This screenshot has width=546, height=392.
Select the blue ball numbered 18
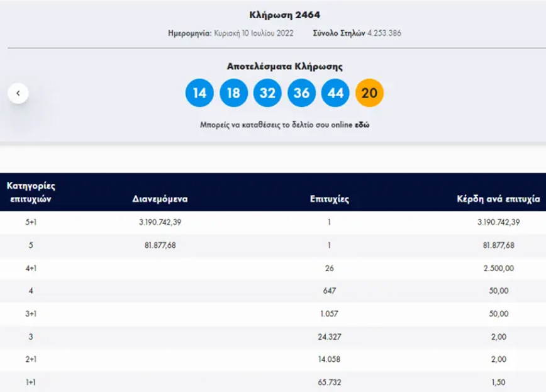coord(233,93)
